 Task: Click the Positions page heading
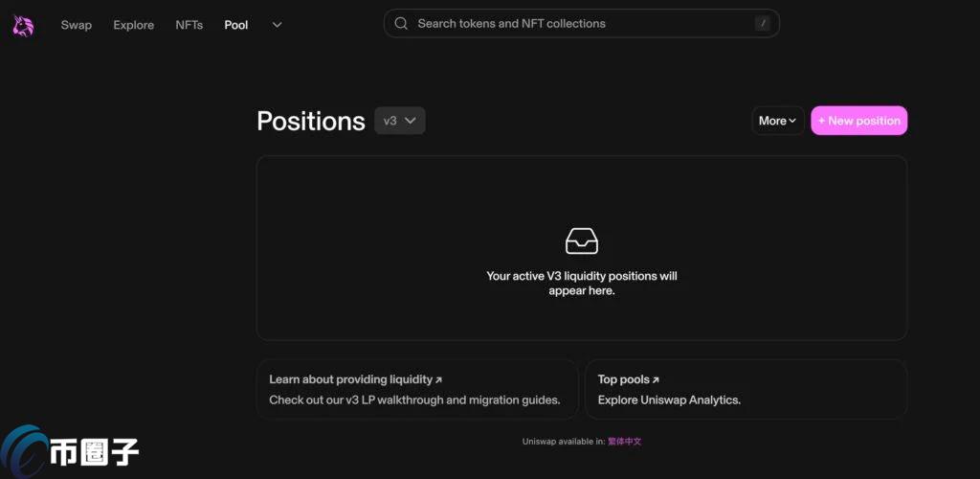point(311,122)
